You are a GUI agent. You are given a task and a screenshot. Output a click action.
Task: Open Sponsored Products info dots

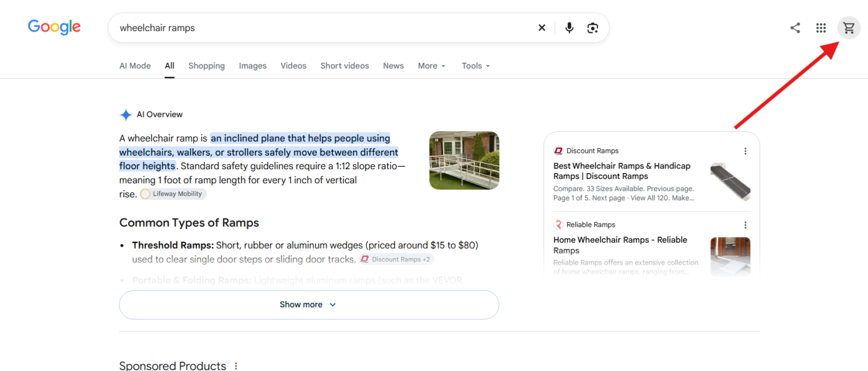pyautogui.click(x=236, y=366)
